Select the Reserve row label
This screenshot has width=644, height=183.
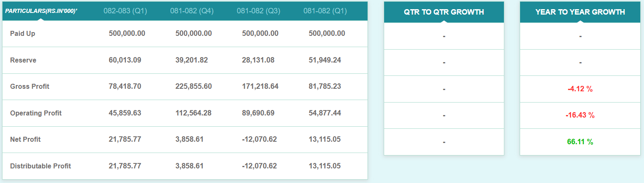pos(23,60)
